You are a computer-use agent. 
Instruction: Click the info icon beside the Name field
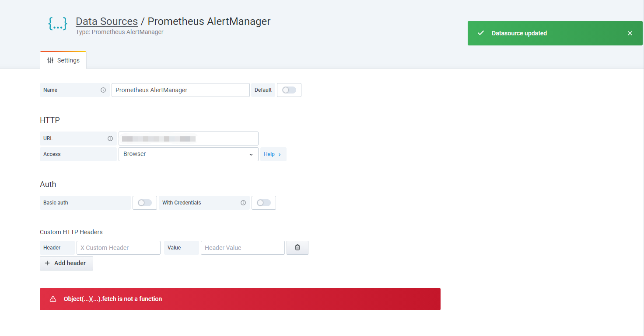tap(104, 90)
